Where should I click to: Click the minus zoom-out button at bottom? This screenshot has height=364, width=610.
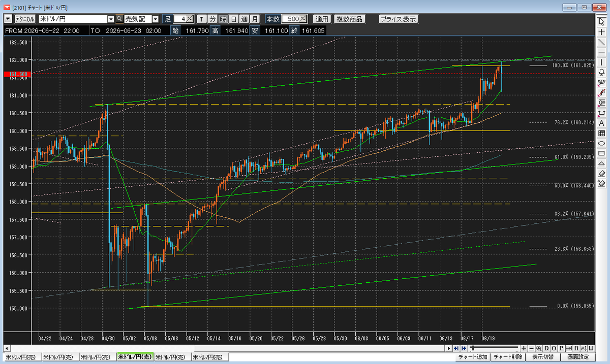point(531,348)
